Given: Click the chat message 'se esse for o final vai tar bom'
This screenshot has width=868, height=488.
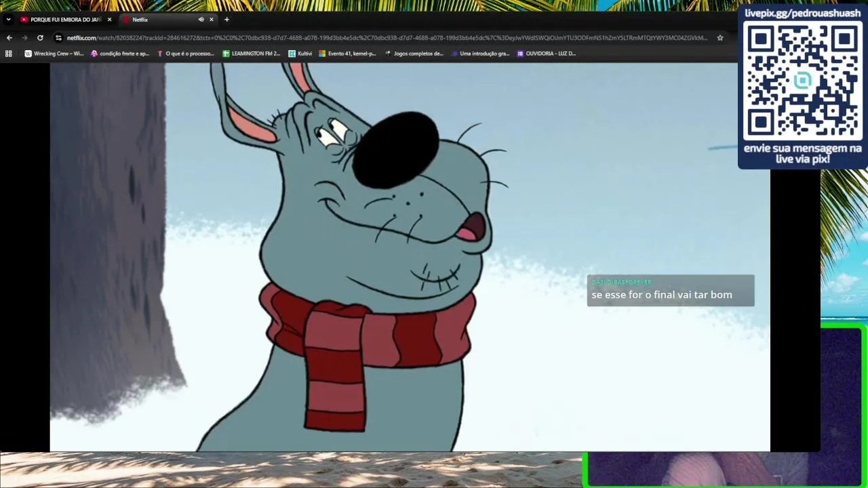Looking at the screenshot, I should click(662, 295).
